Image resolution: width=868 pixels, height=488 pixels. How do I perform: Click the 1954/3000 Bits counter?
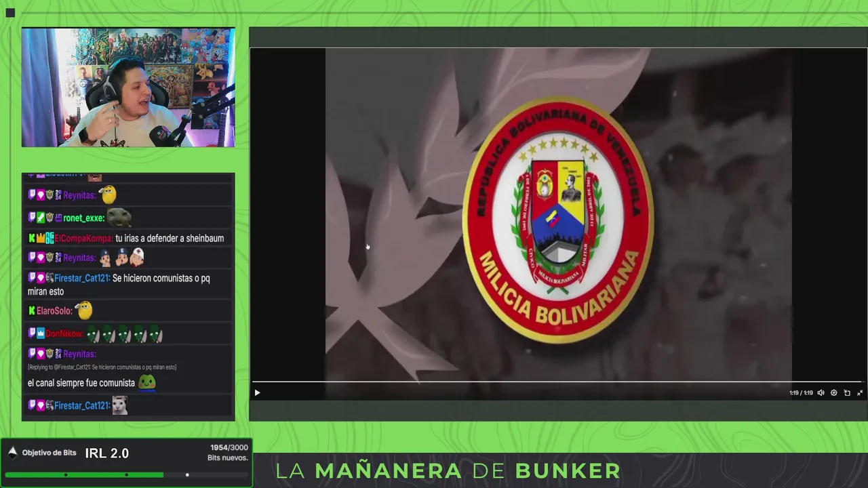click(x=229, y=448)
